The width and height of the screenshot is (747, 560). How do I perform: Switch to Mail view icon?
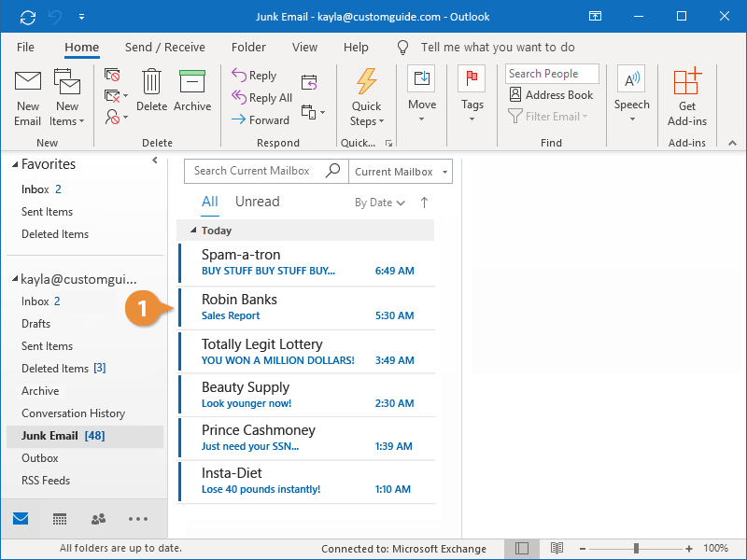[x=21, y=519]
